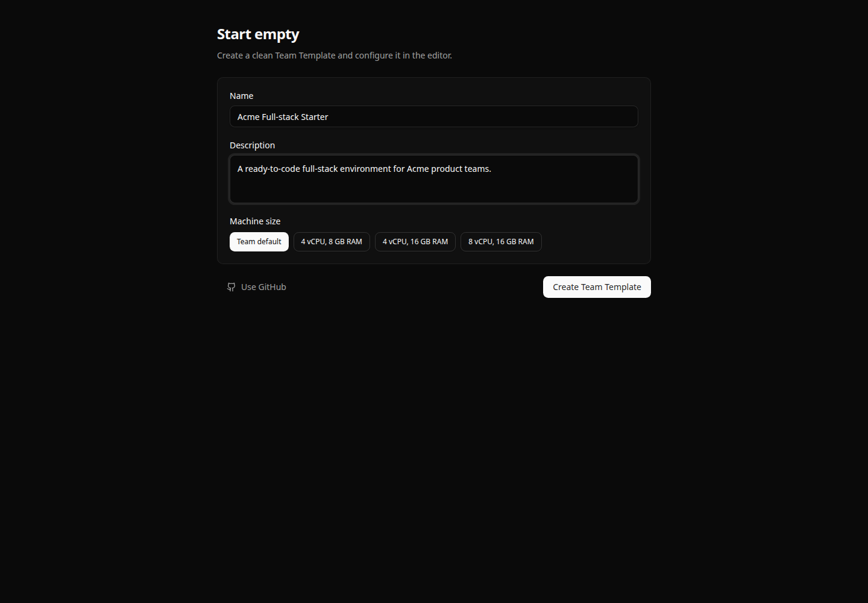Click the 'Create a clean Team Template' subtitle
The height and width of the screenshot is (603, 868).
click(335, 55)
